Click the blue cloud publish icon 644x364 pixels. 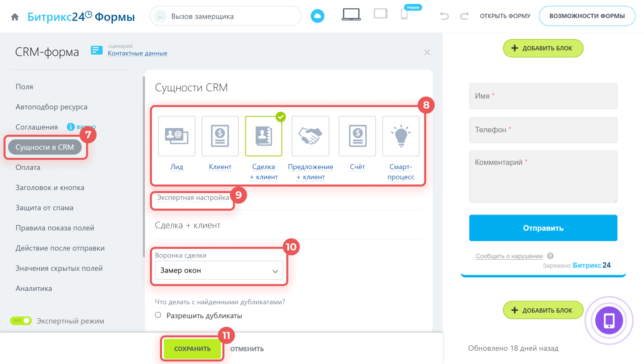(317, 16)
